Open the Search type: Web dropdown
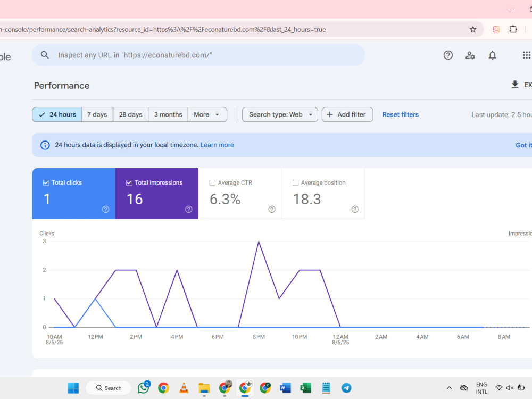This screenshot has width=532, height=399. 280,115
